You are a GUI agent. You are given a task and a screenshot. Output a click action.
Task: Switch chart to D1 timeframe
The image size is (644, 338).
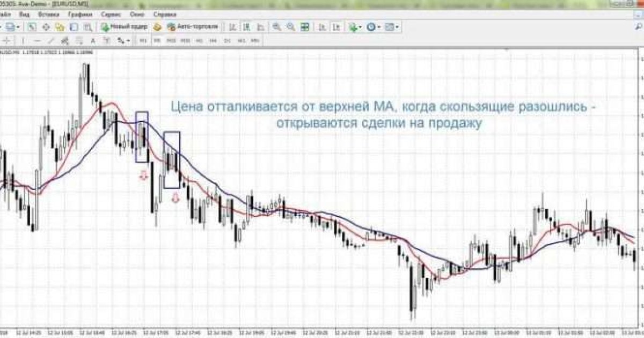pyautogui.click(x=228, y=41)
